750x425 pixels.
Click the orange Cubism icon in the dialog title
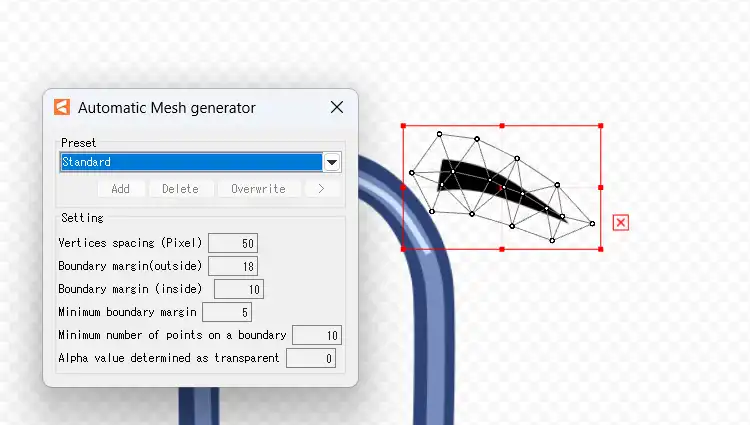(62, 107)
